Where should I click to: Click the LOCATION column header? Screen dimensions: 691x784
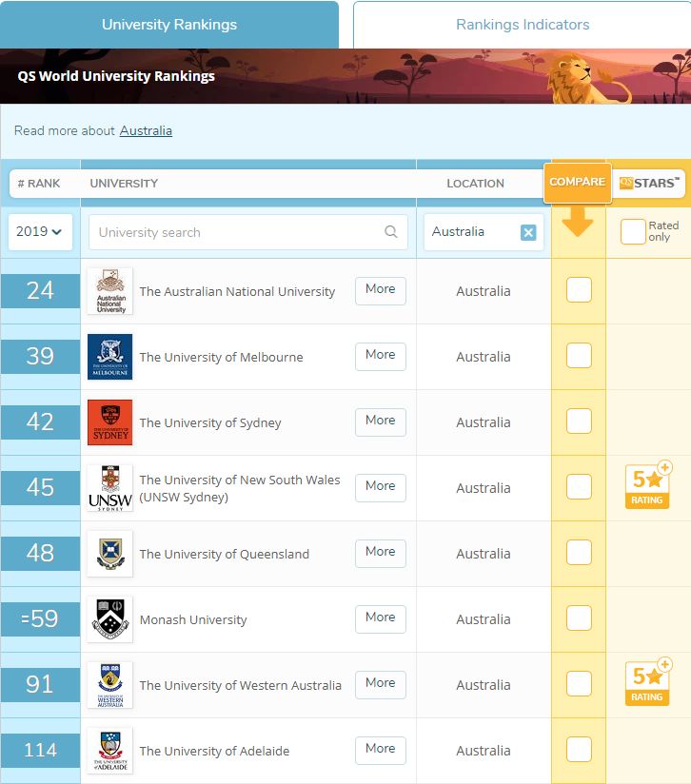[x=476, y=184]
